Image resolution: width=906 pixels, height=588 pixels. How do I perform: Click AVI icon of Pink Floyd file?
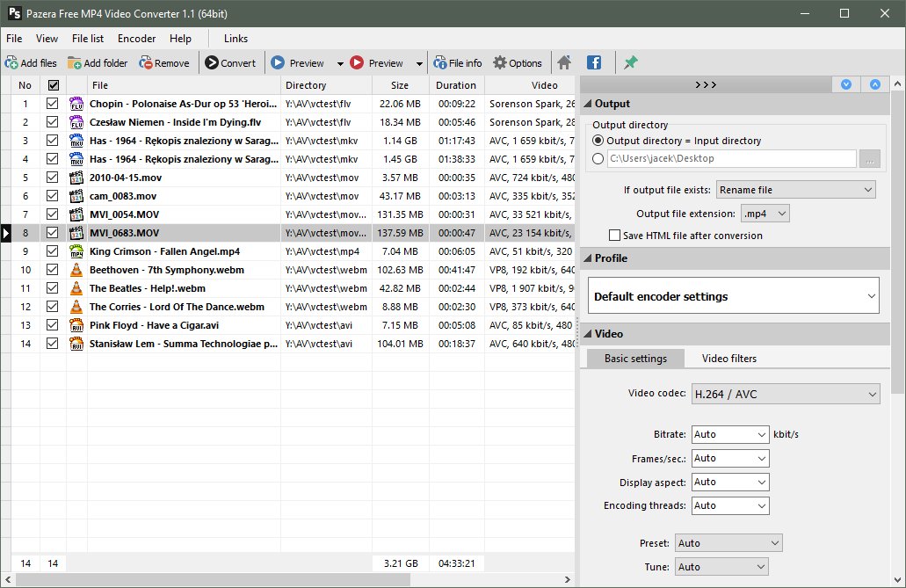point(76,325)
